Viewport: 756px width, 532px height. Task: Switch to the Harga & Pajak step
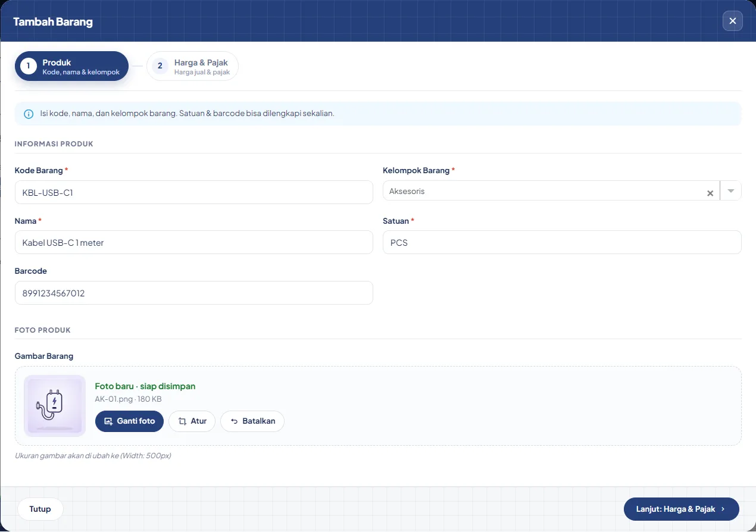(x=192, y=66)
